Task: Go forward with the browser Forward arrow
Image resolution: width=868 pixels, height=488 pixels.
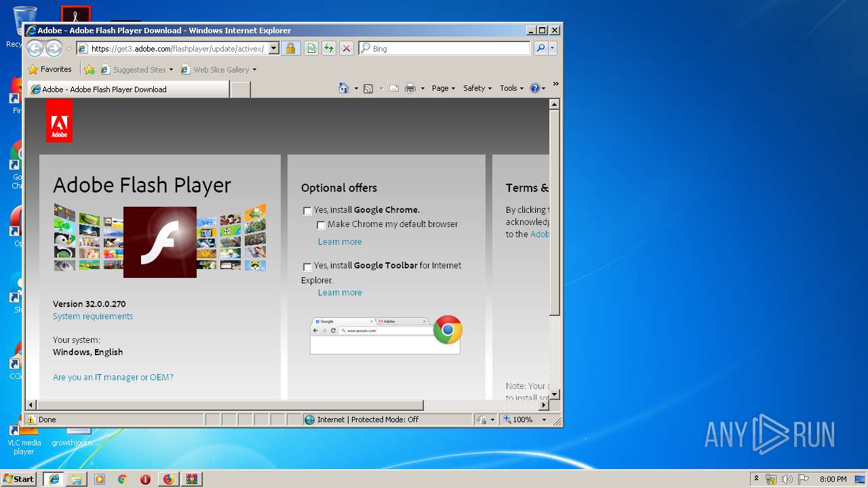Action: [x=54, y=48]
